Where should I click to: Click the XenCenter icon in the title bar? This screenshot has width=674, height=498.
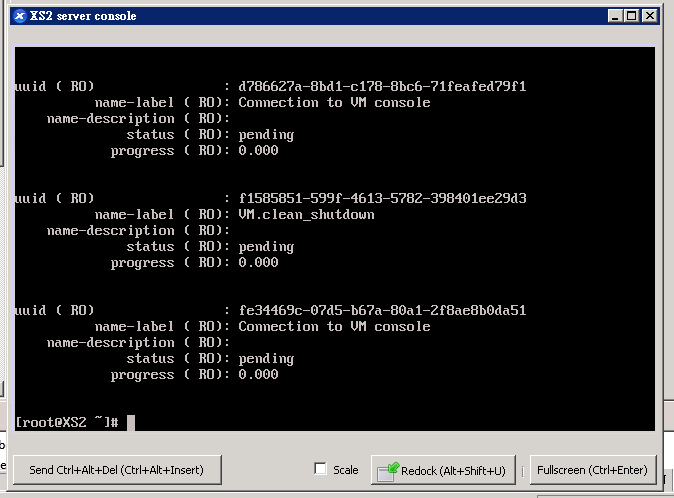point(19,16)
